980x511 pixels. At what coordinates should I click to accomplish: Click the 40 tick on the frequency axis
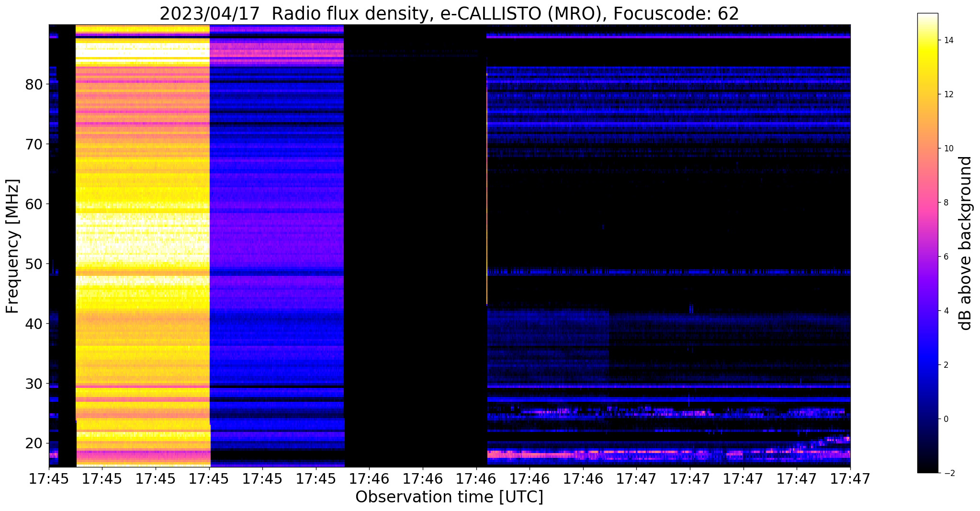coord(34,324)
